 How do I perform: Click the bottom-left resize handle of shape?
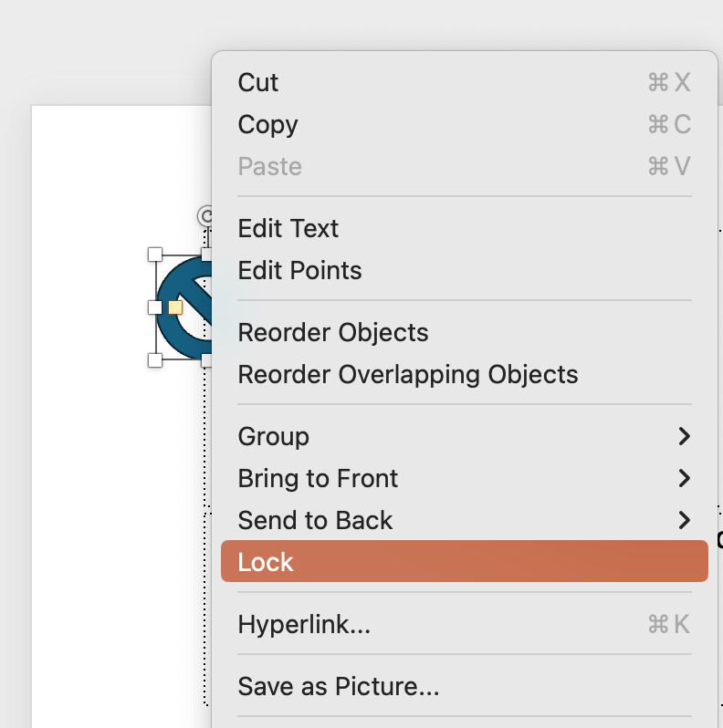(x=155, y=360)
